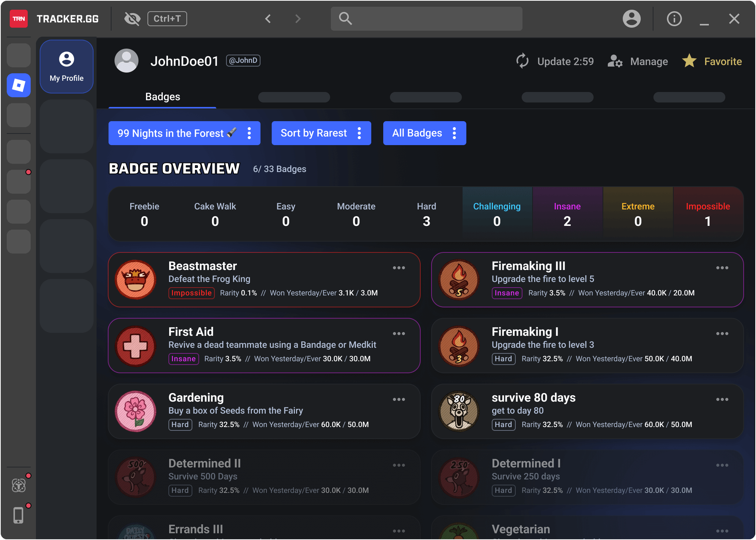The width and height of the screenshot is (756, 540).
Task: Select the Roblox game icon in sidebar
Action: tap(19, 85)
